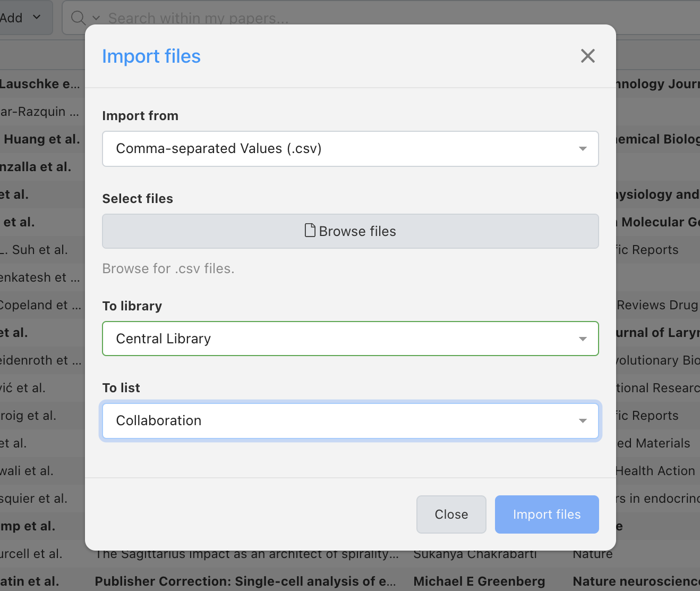This screenshot has height=591, width=700.
Task: Expand the search options chevron
Action: pos(96,18)
